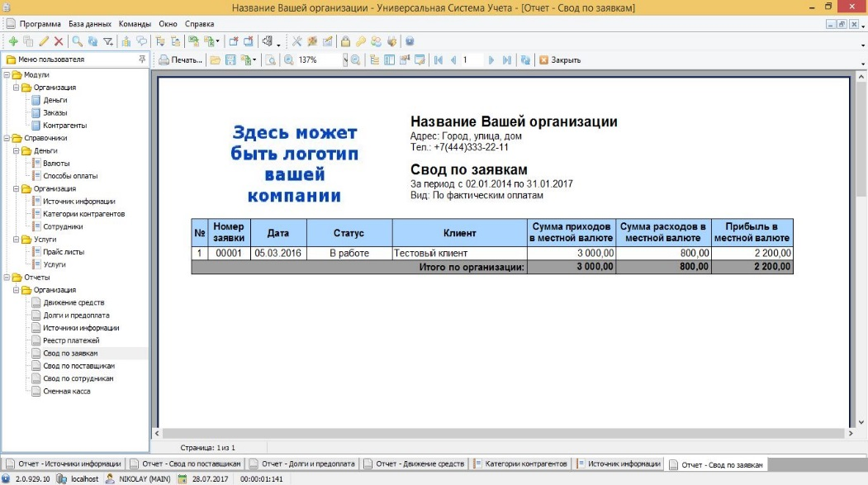Image resolution: width=868 pixels, height=485 pixels.
Task: Collapse the Организация node under Справочники
Action: point(16,188)
